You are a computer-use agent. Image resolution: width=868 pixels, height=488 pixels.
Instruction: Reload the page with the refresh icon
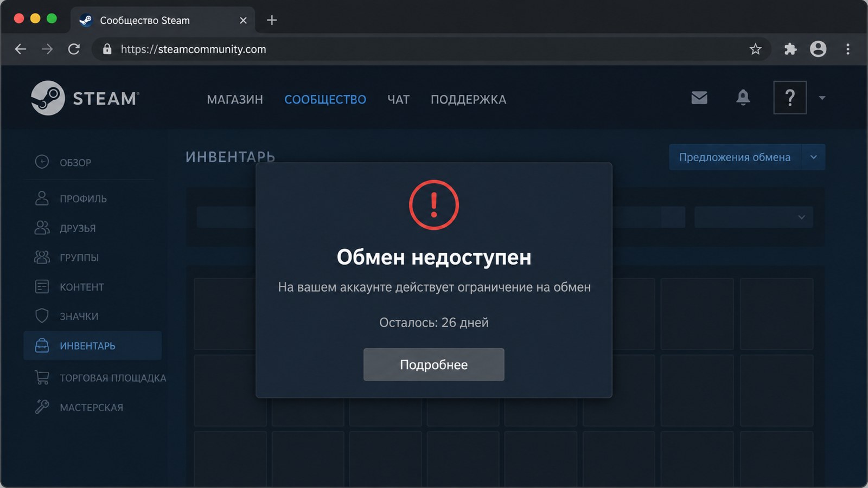(74, 49)
